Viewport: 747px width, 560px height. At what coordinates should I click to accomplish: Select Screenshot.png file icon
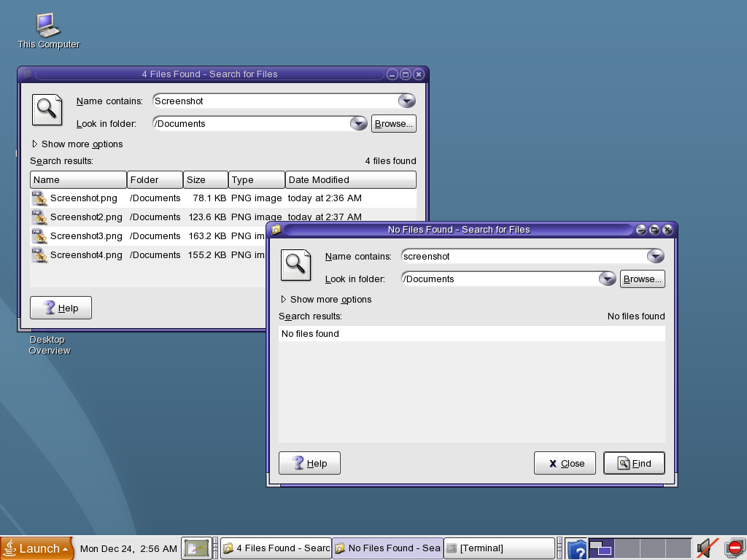point(39,198)
